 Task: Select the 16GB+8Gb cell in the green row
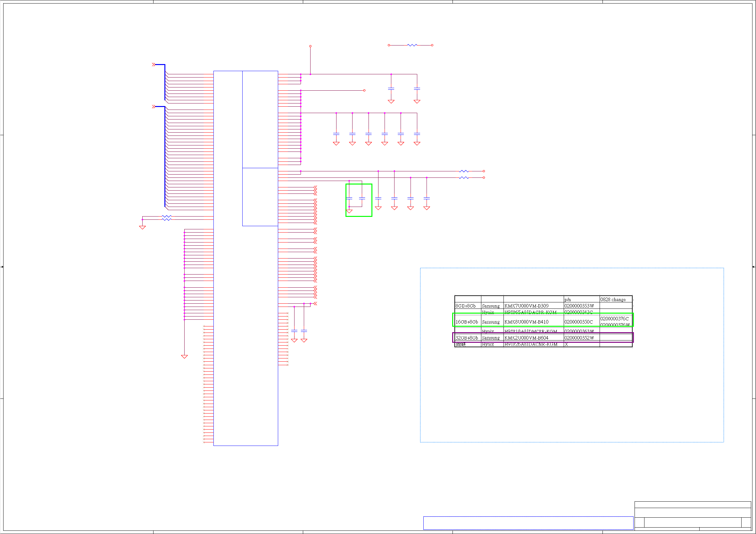(x=467, y=322)
